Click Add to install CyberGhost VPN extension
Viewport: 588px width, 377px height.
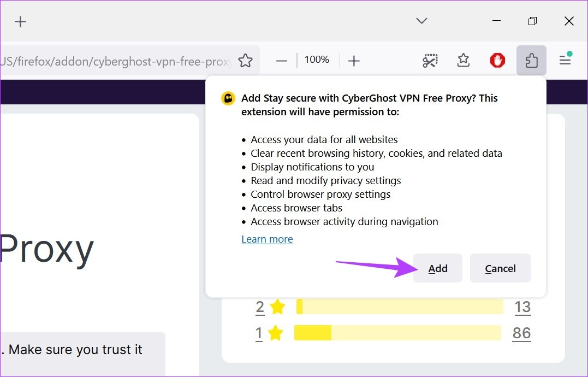pos(437,268)
